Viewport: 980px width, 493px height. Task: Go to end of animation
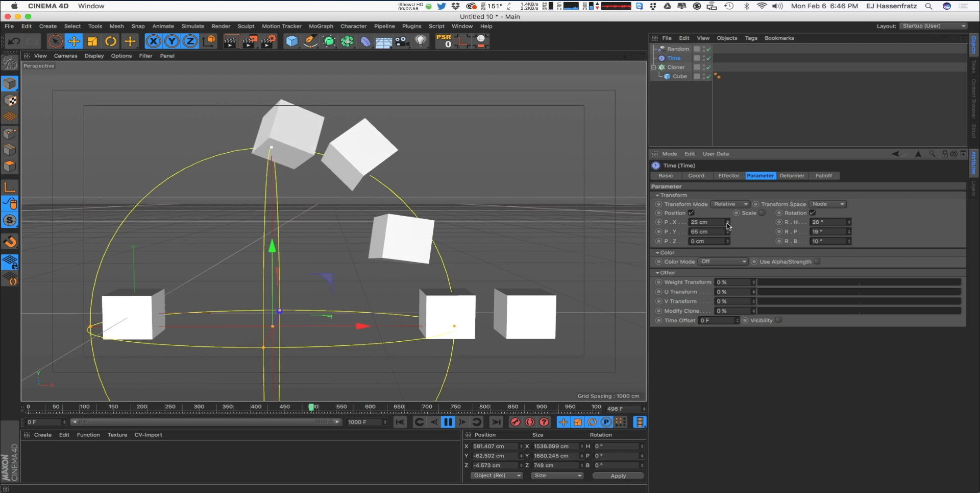coord(496,422)
